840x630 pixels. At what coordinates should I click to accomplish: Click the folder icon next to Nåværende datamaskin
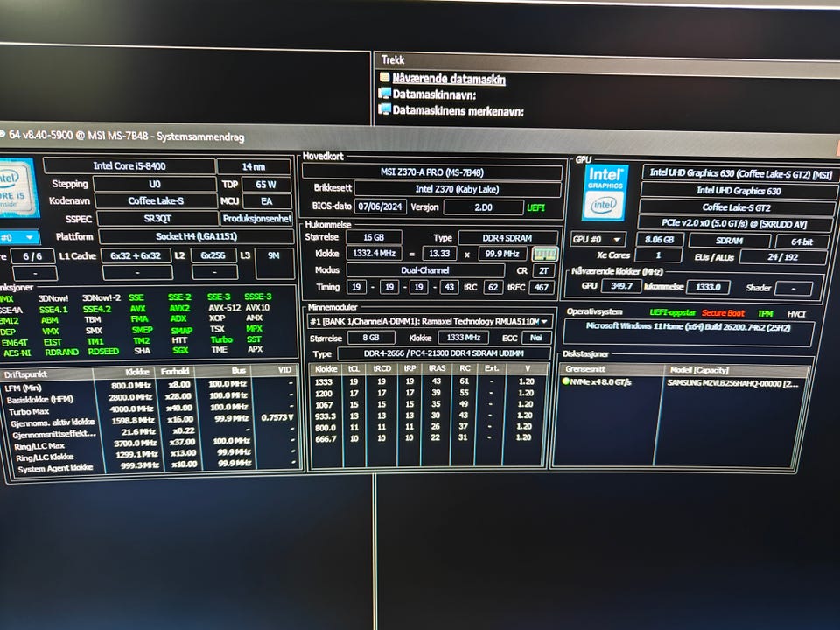(385, 77)
